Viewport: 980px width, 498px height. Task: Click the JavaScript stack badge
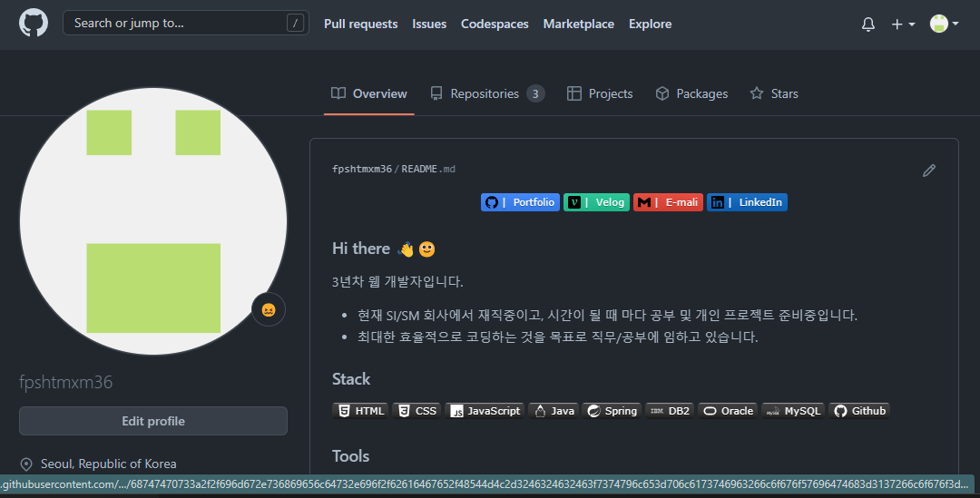point(485,411)
